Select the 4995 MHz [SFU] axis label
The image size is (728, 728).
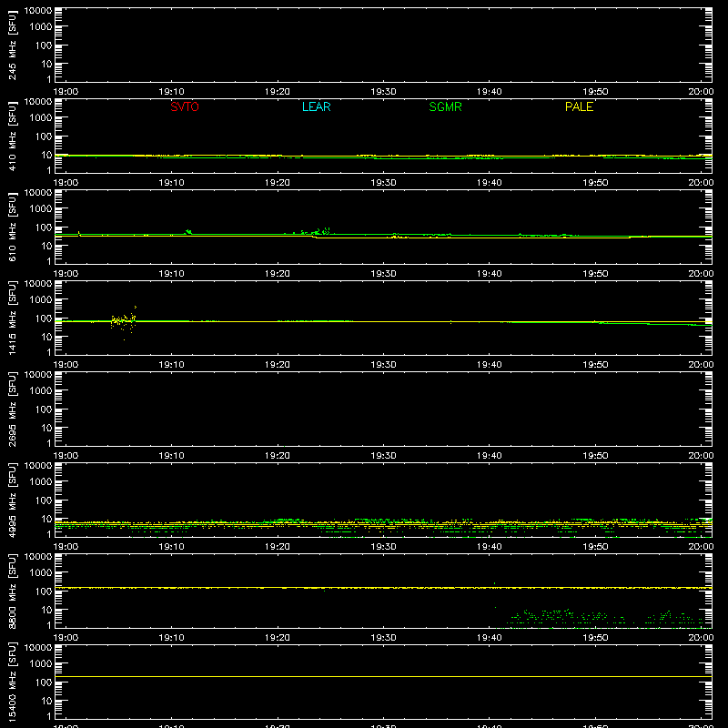tap(12, 500)
